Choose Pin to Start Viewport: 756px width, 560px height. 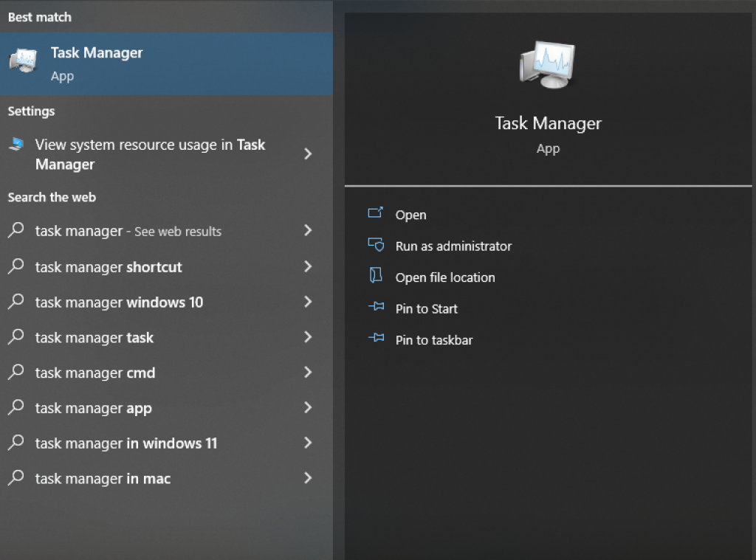pos(426,309)
